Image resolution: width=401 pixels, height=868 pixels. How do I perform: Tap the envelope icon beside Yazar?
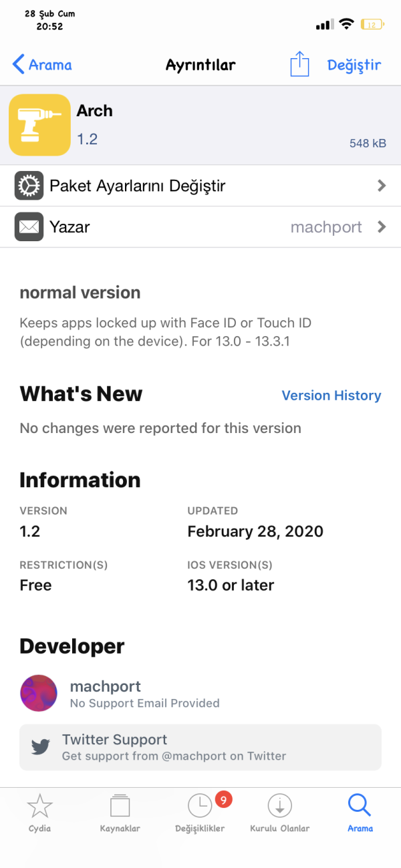pos(29,227)
